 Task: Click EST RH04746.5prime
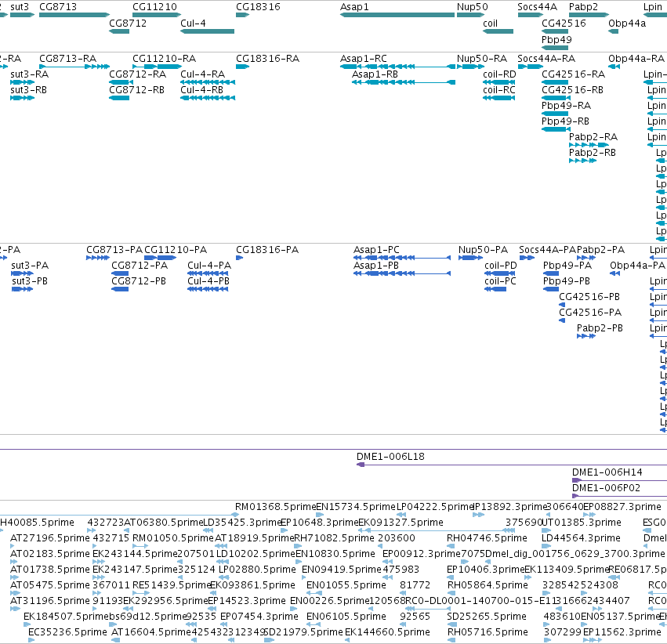[x=487, y=538]
